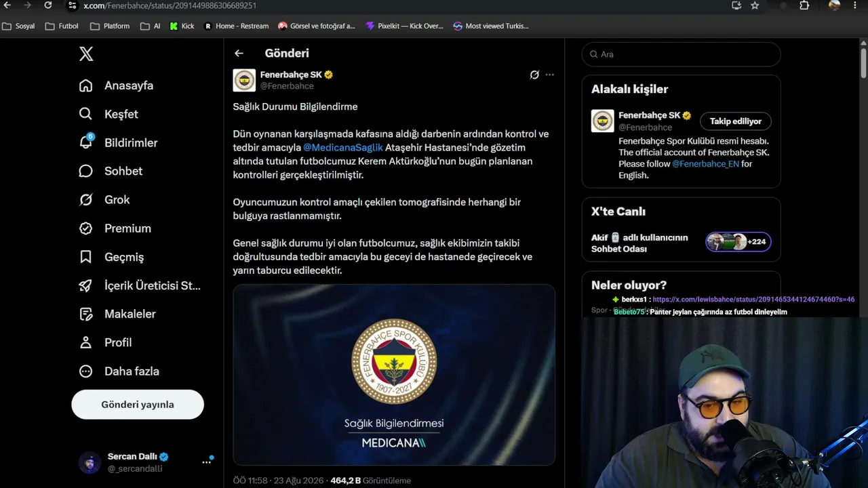This screenshot has width=868, height=488.
Task: Expand the Platform bookmarks folder
Action: [110, 26]
